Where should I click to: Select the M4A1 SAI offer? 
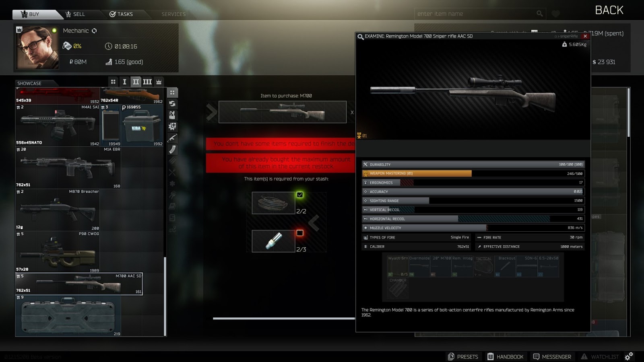pos(58,125)
